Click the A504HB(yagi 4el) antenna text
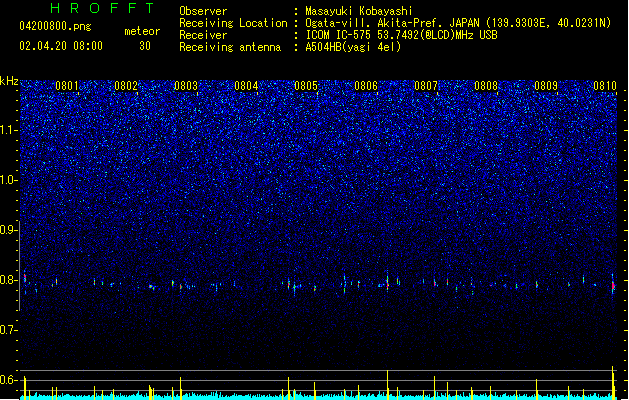629x400 pixels. tap(353, 47)
